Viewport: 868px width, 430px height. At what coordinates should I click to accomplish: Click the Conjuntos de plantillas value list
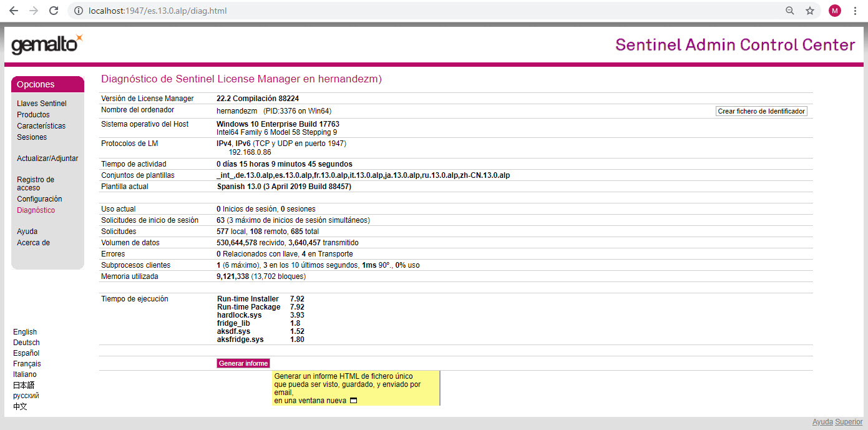tap(363, 175)
